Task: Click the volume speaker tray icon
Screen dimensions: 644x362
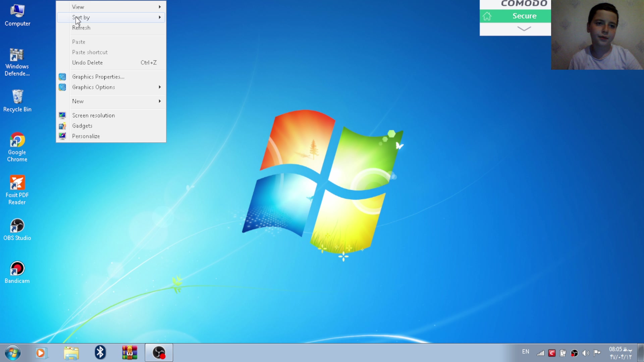Action: [586, 353]
